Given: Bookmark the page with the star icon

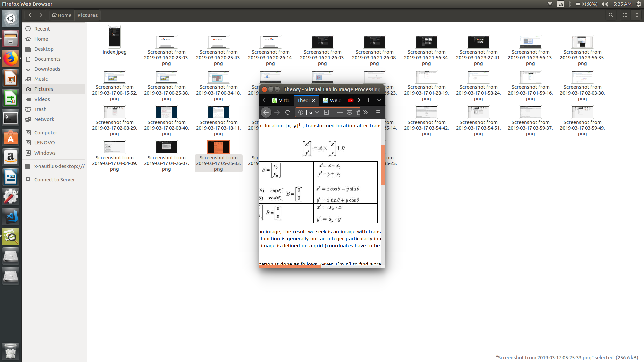Looking at the screenshot, I should pos(358,112).
